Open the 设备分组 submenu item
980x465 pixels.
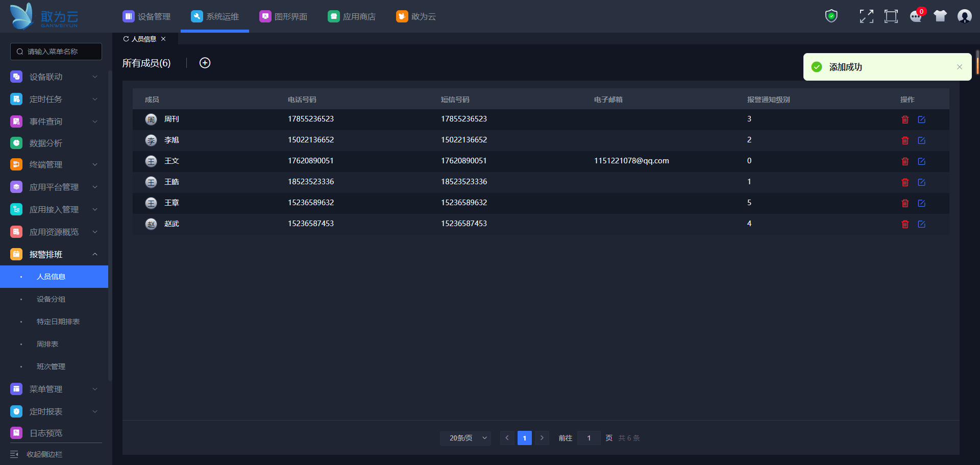54,299
